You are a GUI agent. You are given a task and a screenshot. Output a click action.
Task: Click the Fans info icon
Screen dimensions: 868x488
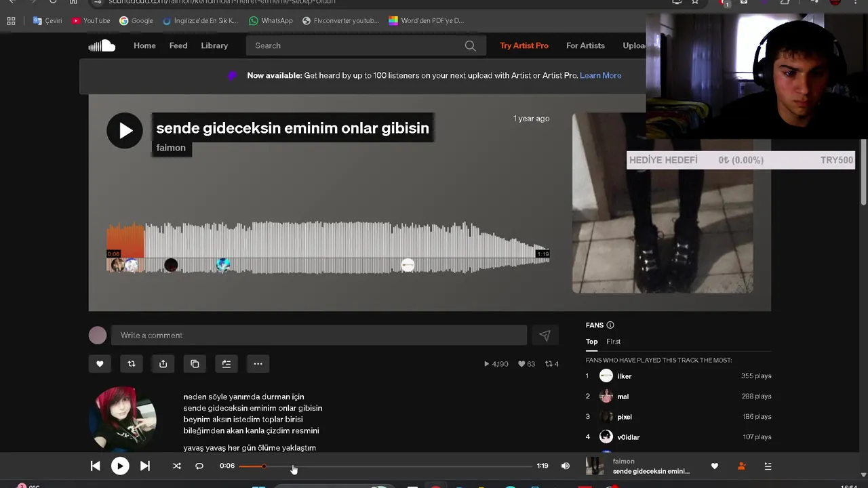[x=610, y=325]
